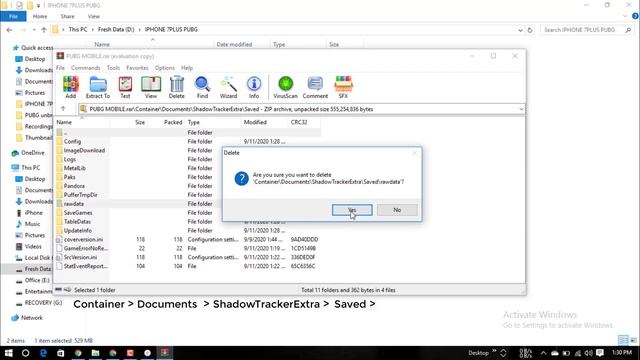The height and width of the screenshot is (360, 640).
Task: Go up one level in WinRAR archive
Action: click(x=63, y=109)
